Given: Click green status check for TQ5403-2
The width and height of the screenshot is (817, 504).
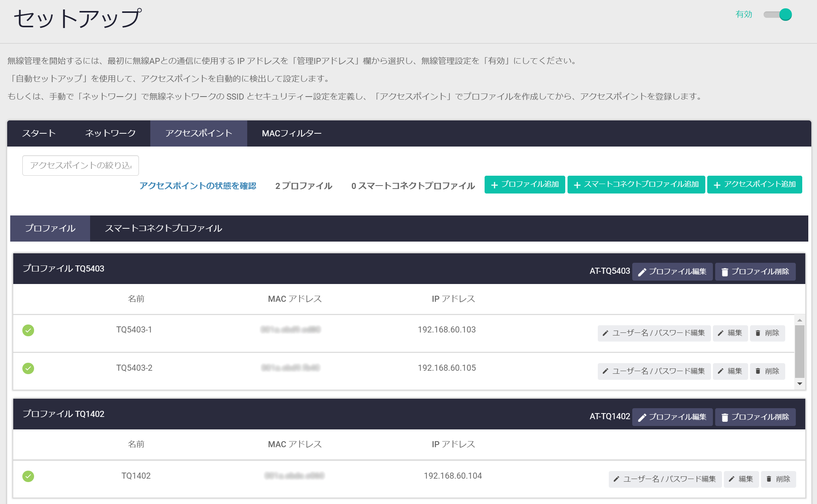Looking at the screenshot, I should coord(28,368).
